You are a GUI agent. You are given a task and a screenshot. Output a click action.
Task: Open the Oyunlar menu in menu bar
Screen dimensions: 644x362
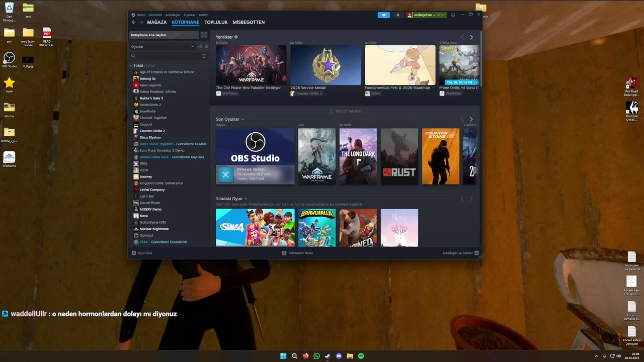pyautogui.click(x=189, y=15)
